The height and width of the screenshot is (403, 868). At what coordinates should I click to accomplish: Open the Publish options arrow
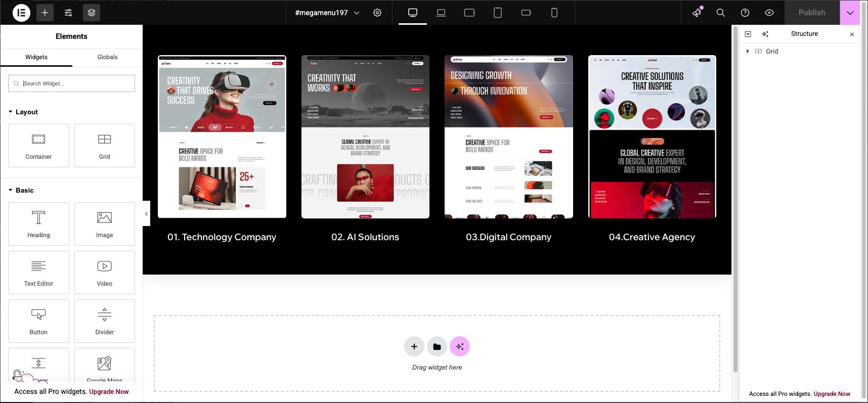850,13
